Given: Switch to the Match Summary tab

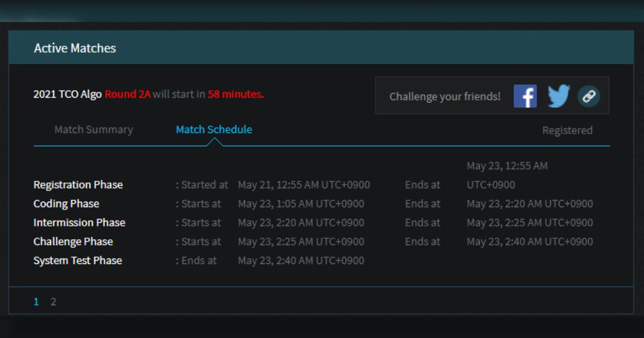Looking at the screenshot, I should click(93, 130).
